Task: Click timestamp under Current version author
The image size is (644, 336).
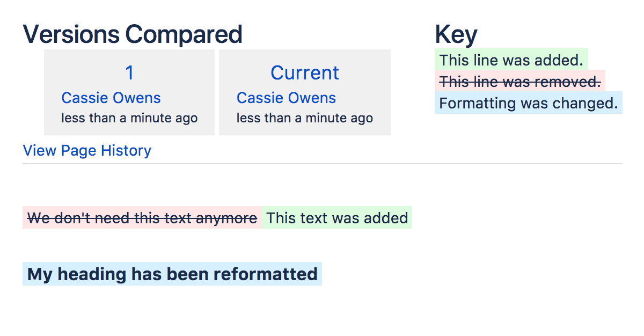Action: (304, 118)
